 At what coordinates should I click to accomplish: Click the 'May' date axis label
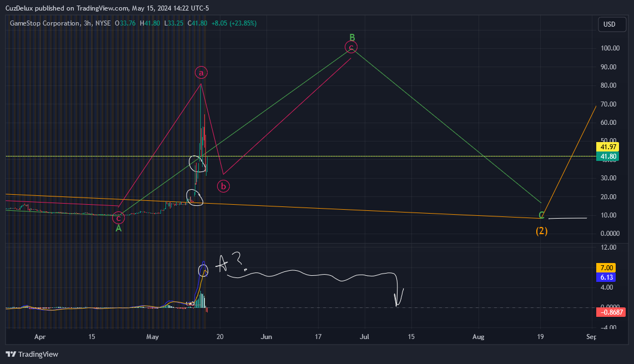pos(153,336)
